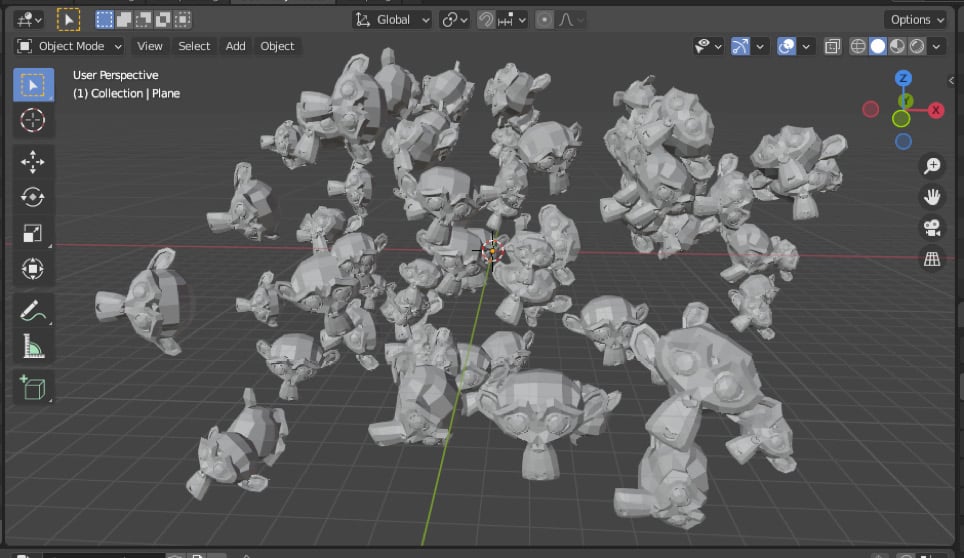Open the editor type dropdown
Screen dimensions: 964x558
[29, 20]
